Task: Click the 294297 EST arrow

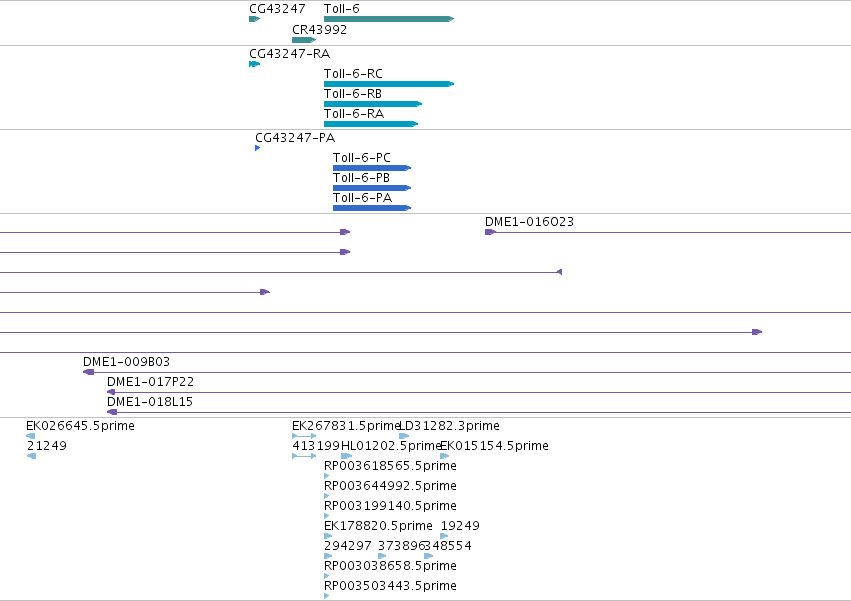Action: click(x=328, y=556)
